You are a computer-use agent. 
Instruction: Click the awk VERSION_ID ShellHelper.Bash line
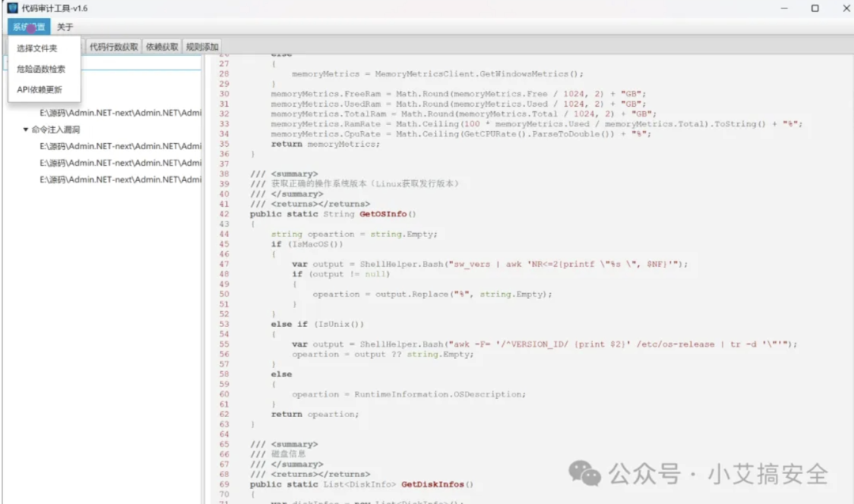coord(544,344)
